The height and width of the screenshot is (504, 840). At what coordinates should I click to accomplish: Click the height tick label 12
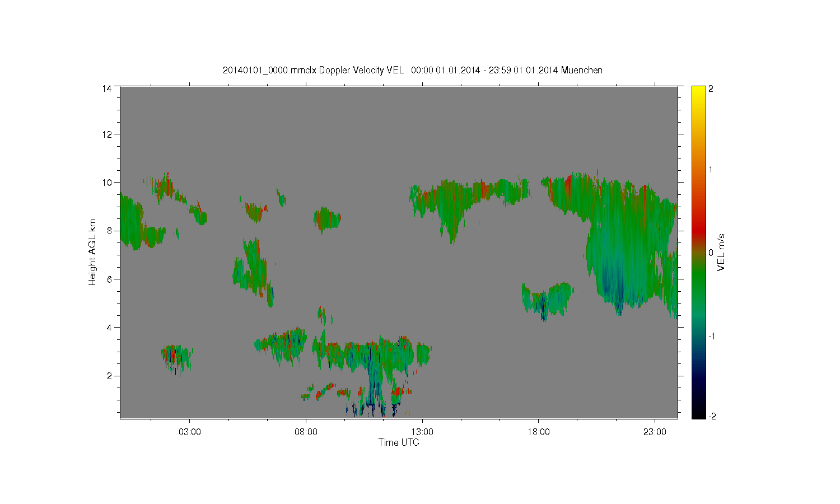tap(107, 134)
